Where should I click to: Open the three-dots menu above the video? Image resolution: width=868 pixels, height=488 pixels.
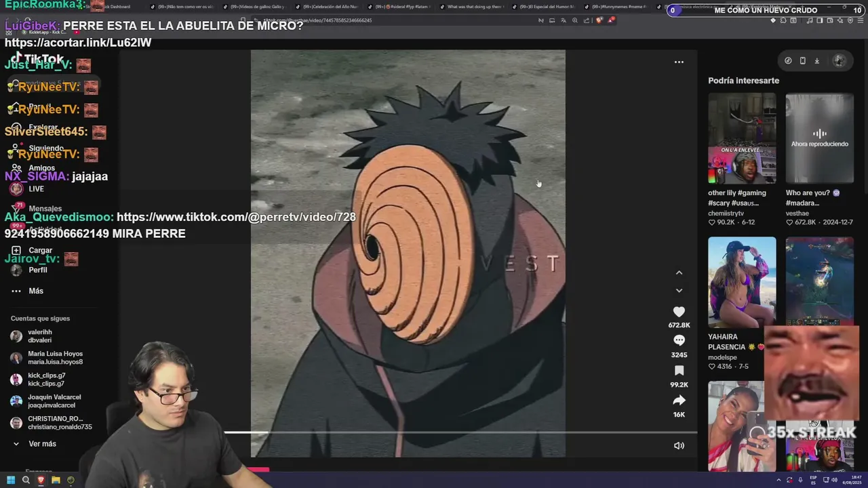point(679,62)
